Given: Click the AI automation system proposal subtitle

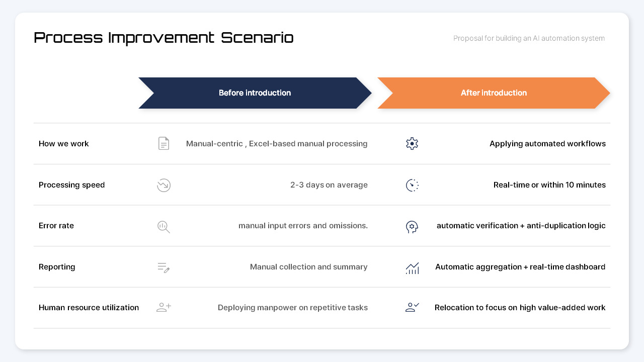Looking at the screenshot, I should [529, 38].
